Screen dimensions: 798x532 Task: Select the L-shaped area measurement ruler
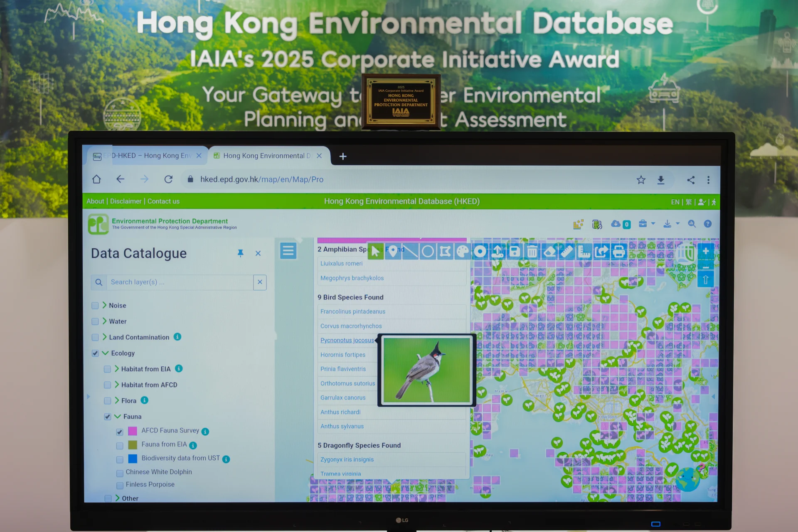tap(584, 251)
